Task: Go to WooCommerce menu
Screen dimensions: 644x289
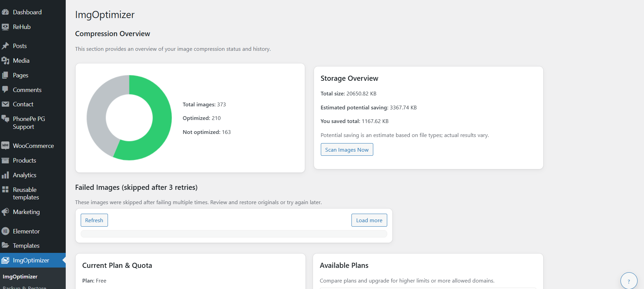Action: (x=33, y=146)
